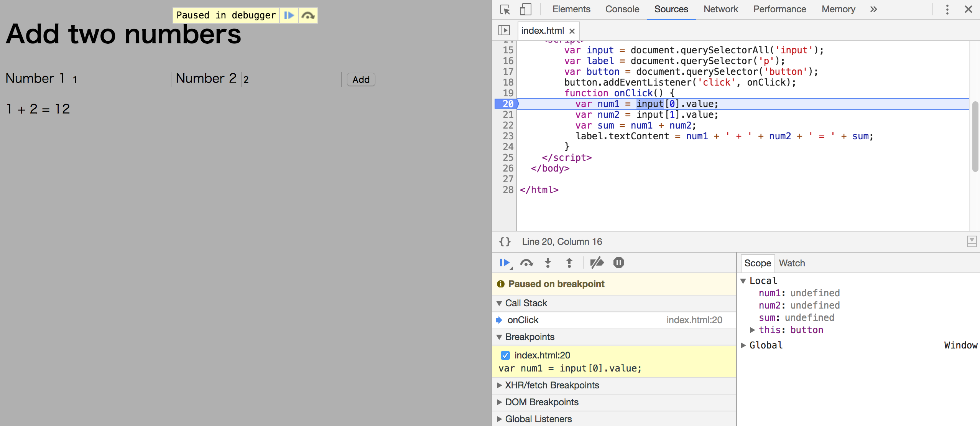Click the Pause on exceptions icon
The image size is (980, 426).
[x=618, y=263]
